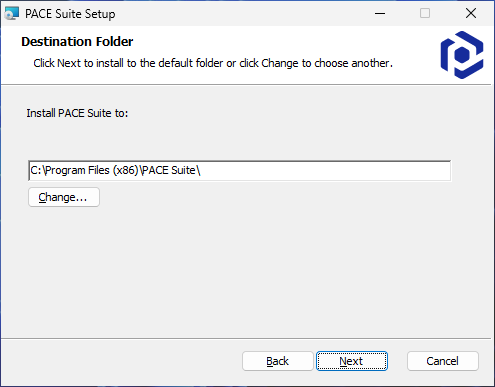Image resolution: width=495 pixels, height=387 pixels.
Task: Focus the install path text field
Action: click(x=240, y=171)
